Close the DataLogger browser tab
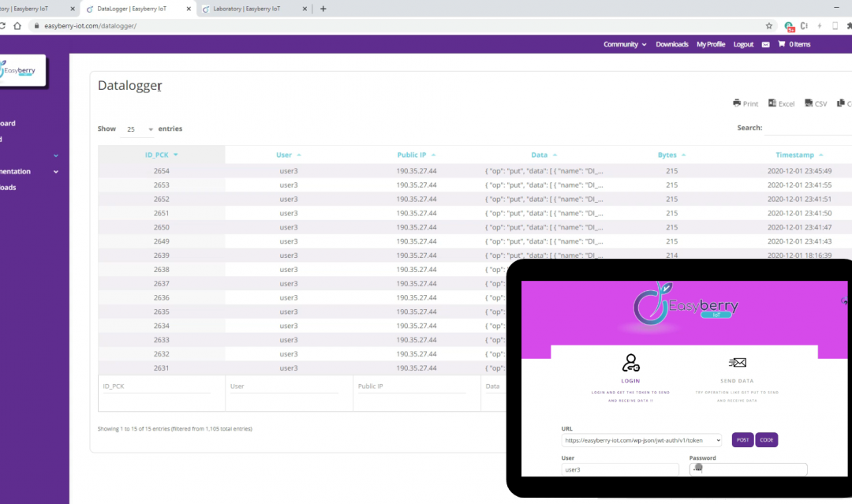This screenshot has width=852, height=504. (x=189, y=9)
